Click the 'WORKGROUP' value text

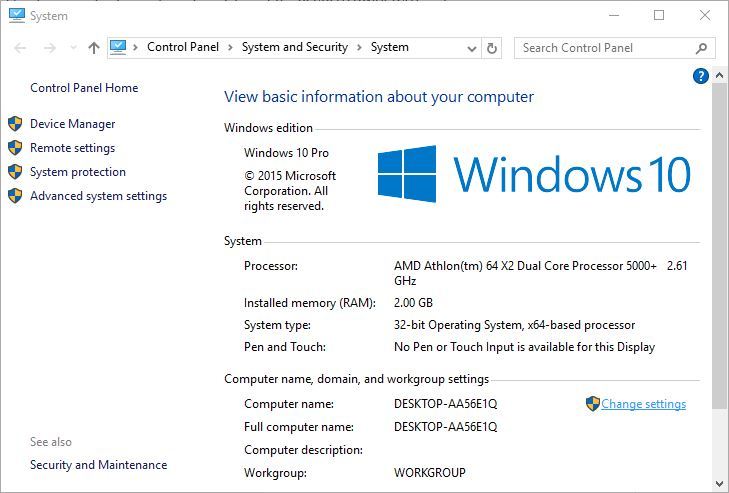tap(430, 473)
